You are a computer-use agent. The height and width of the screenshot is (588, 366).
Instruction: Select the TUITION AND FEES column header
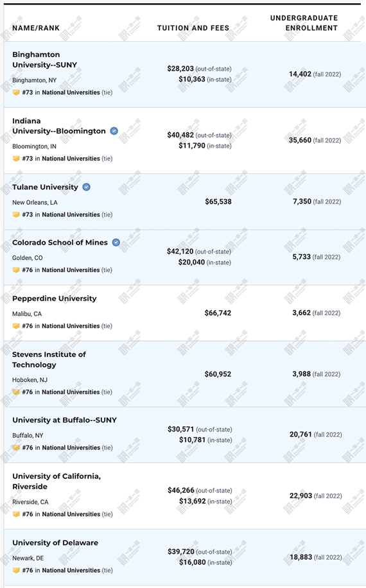(193, 28)
